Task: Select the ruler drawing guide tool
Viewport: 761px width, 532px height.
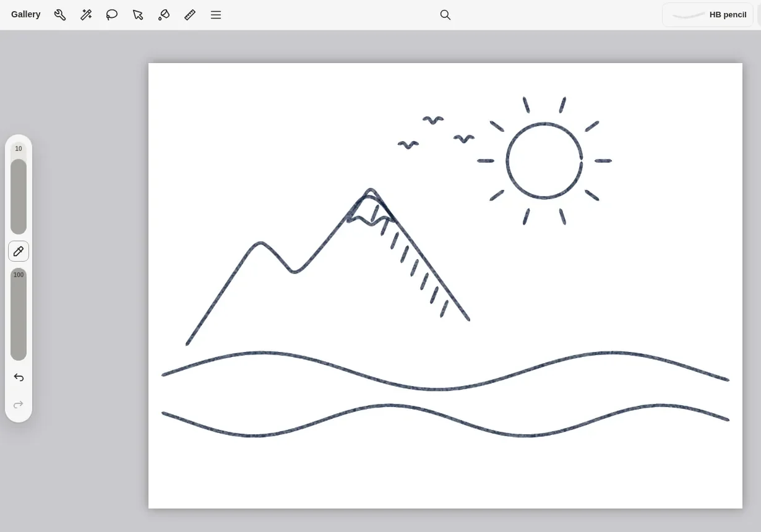Action: tap(190, 15)
